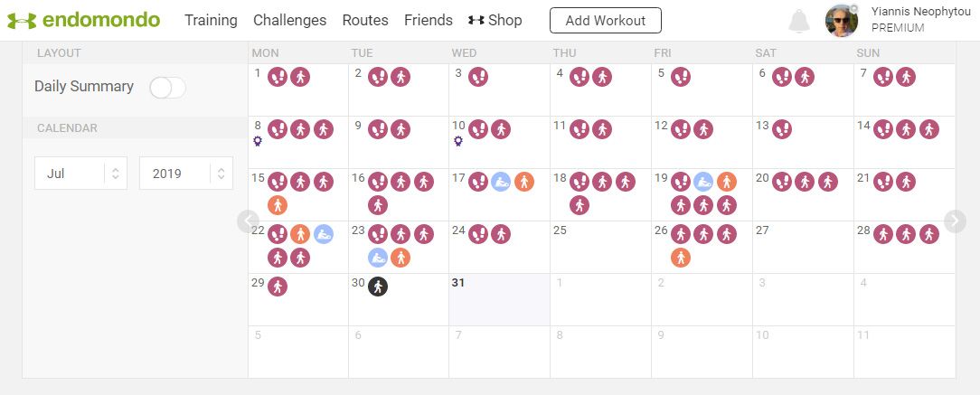
Task: Open the blue rowing workout on July 17
Action: (501, 182)
